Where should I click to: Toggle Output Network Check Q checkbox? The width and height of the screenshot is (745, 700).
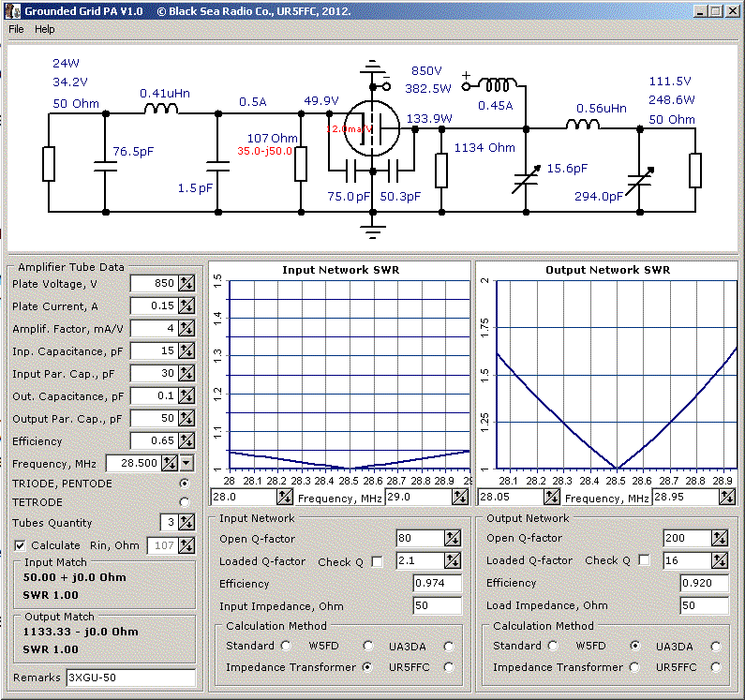point(645,560)
